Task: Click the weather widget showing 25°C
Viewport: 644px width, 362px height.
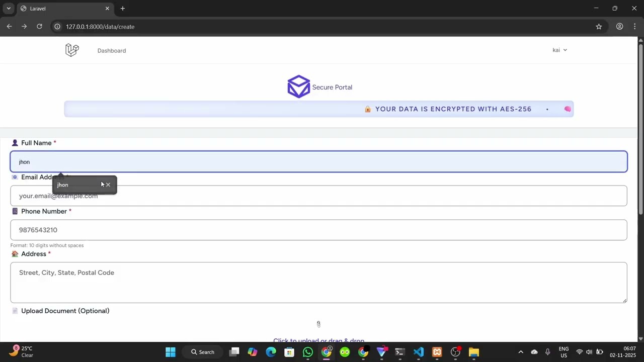Action: [x=21, y=351]
